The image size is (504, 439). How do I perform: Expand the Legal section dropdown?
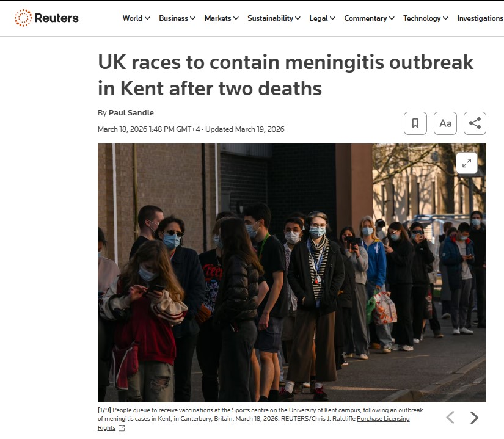[x=322, y=18]
